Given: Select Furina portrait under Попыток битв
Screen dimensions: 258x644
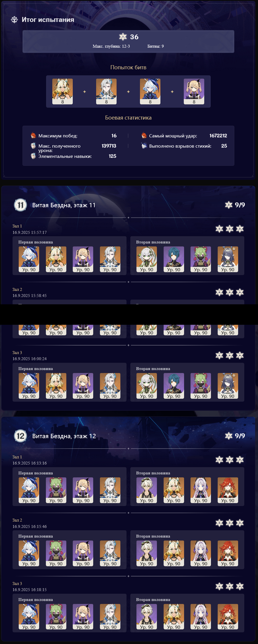Looking at the screenshot, I should tap(150, 91).
